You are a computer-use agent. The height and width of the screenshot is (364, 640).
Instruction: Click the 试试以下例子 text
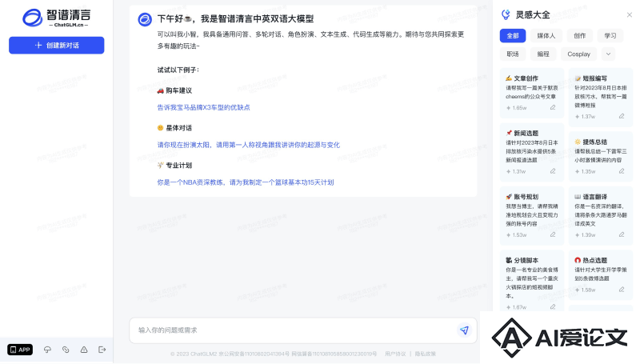(178, 70)
